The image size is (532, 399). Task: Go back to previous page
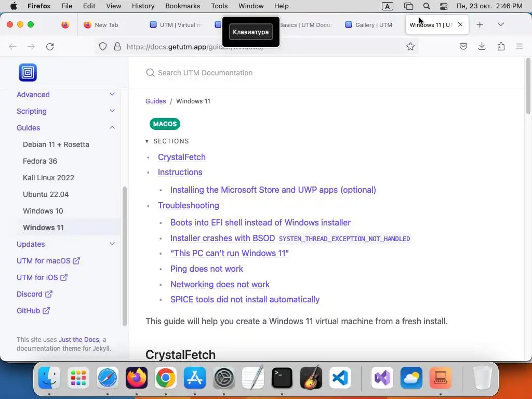tap(12, 46)
